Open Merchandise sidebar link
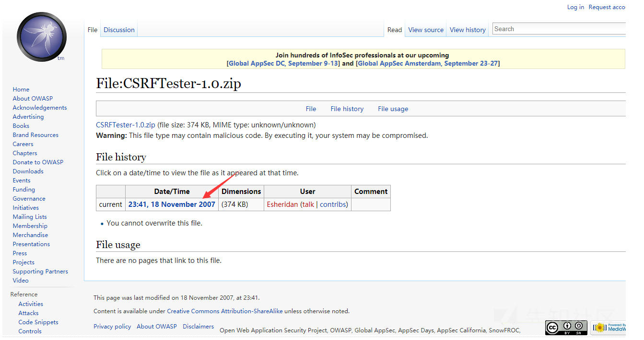The image size is (644, 340). pyautogui.click(x=30, y=235)
